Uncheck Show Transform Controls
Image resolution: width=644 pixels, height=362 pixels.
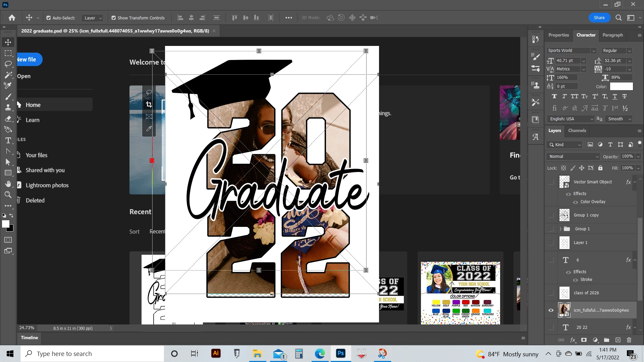click(x=114, y=18)
